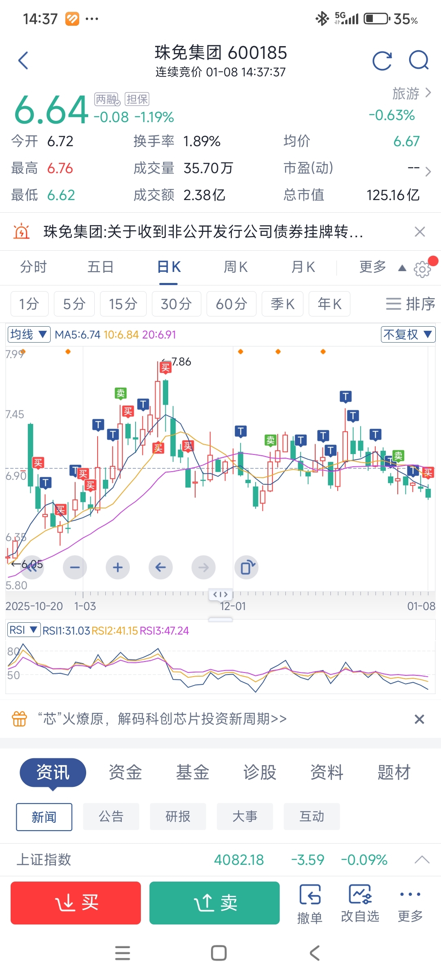This screenshot has height=980, width=441.
Task: Go back using top-left arrow
Action: [24, 61]
